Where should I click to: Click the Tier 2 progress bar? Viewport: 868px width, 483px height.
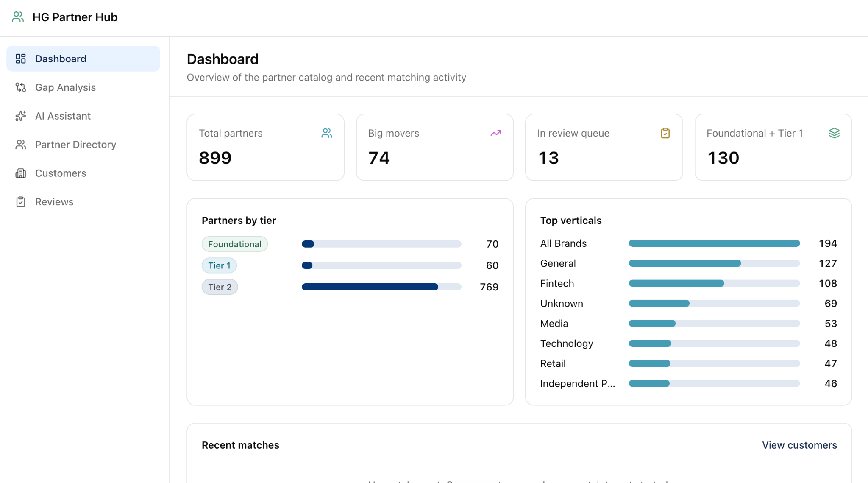(381, 287)
